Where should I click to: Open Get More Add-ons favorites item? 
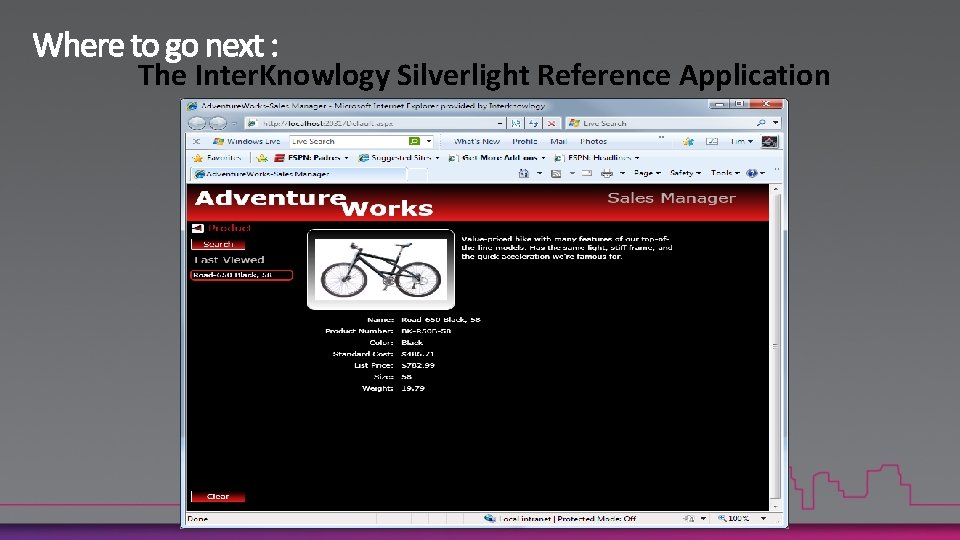(x=497, y=158)
